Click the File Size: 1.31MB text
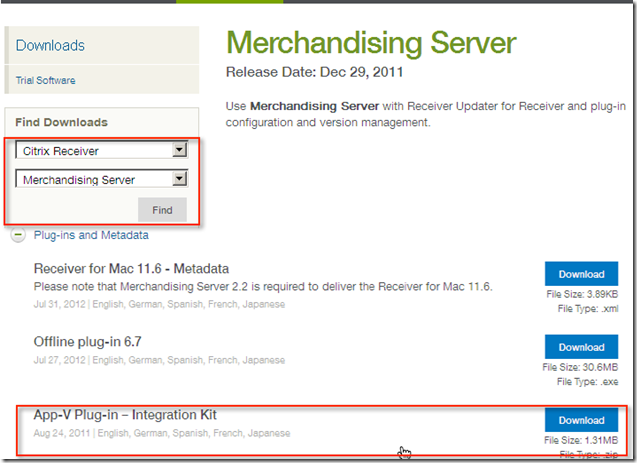The width and height of the screenshot is (637, 463). [x=581, y=440]
